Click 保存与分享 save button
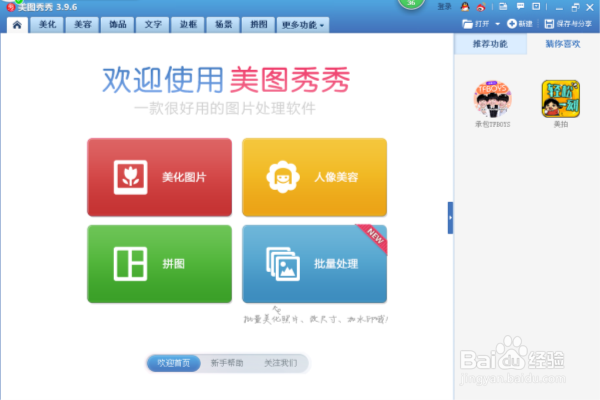Screen dimensions: 600x400 (x=568, y=24)
